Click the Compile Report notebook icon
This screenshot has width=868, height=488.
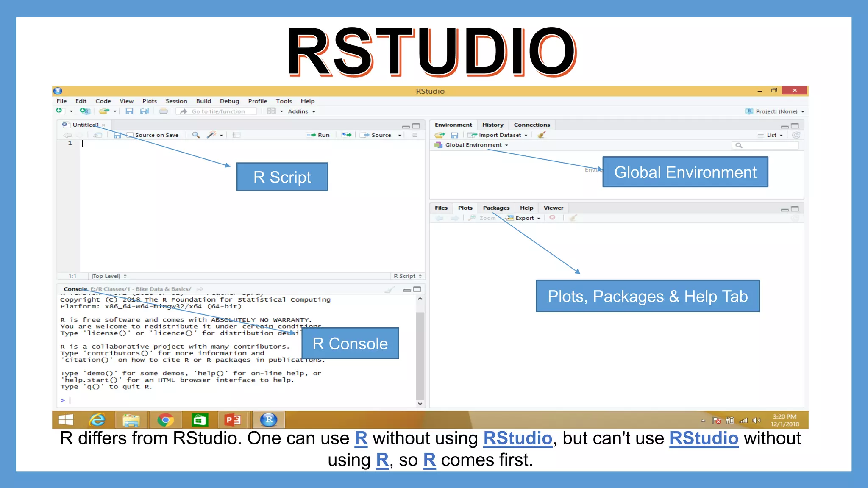[x=236, y=135]
